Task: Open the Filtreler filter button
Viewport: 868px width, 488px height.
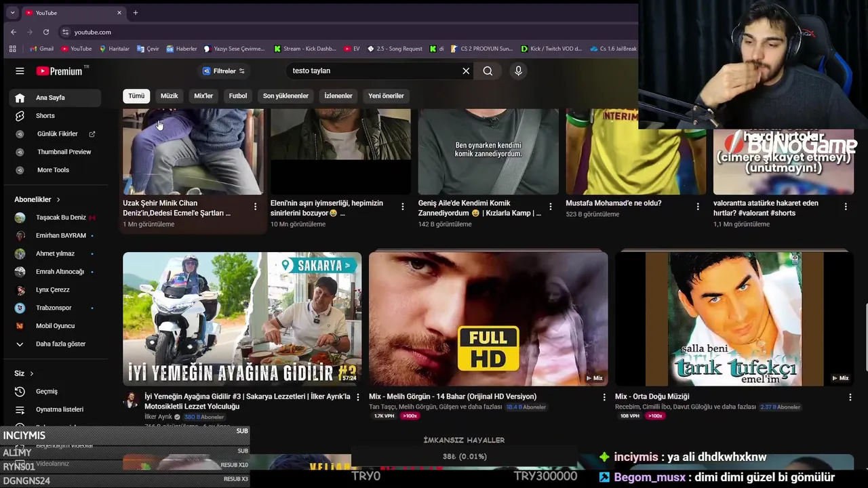Action: point(224,70)
